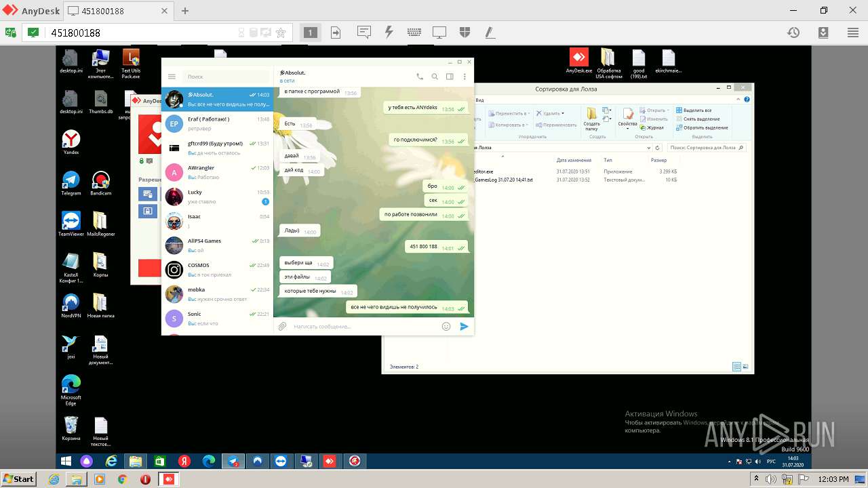Image resolution: width=868 pixels, height=488 pixels.
Task: Open the Absolut chat in list
Action: [x=217, y=100]
